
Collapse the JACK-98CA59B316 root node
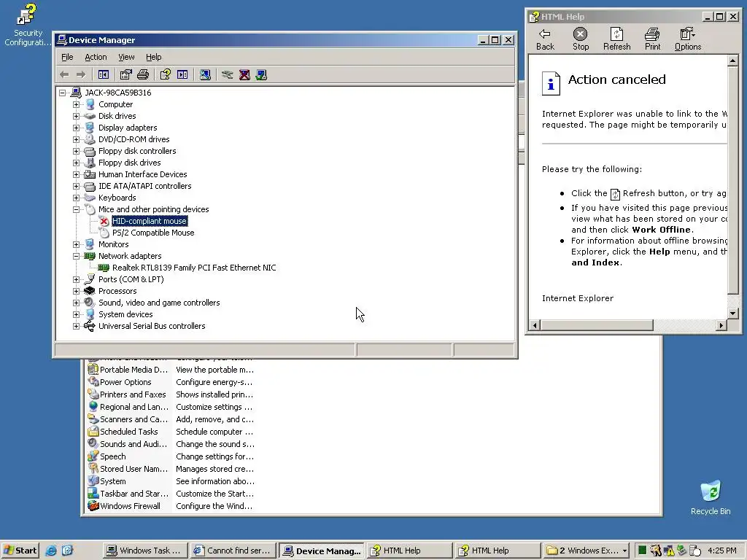click(x=63, y=93)
